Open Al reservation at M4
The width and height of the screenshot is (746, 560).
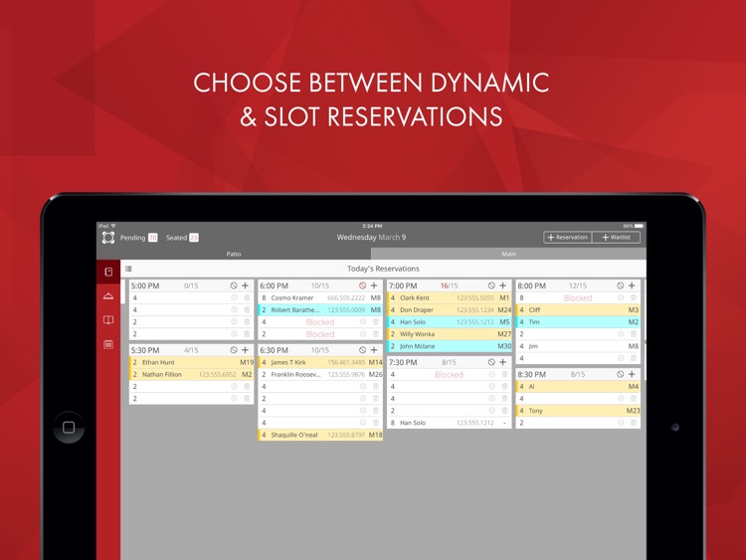point(578,386)
